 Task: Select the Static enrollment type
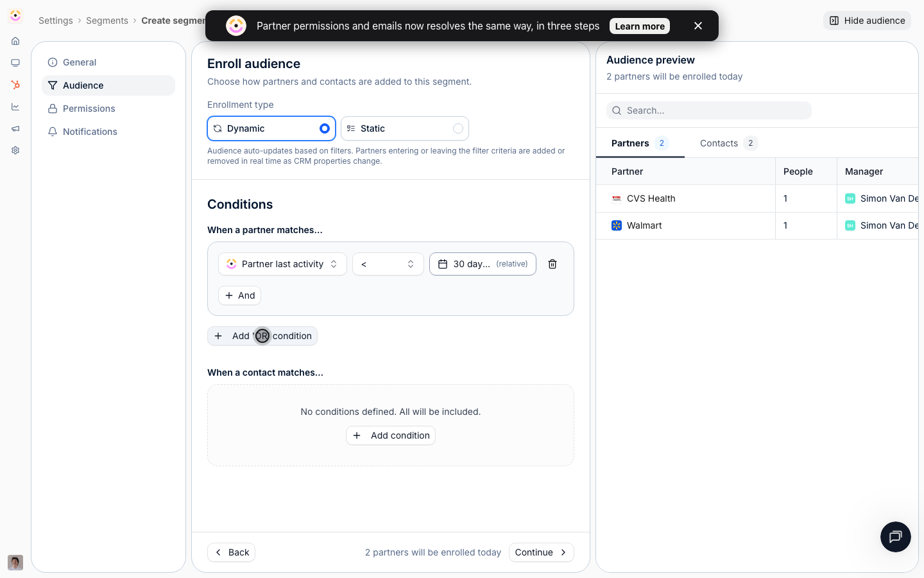tap(405, 128)
